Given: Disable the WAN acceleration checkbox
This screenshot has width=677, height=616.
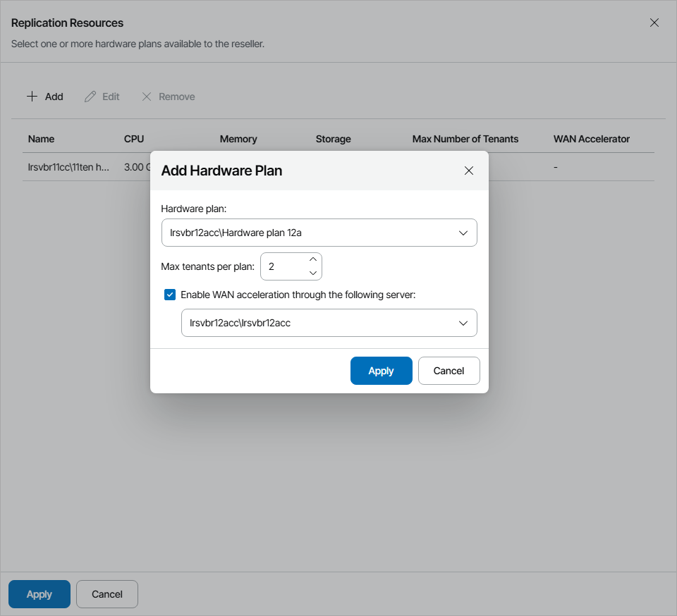Looking at the screenshot, I should 170,295.
